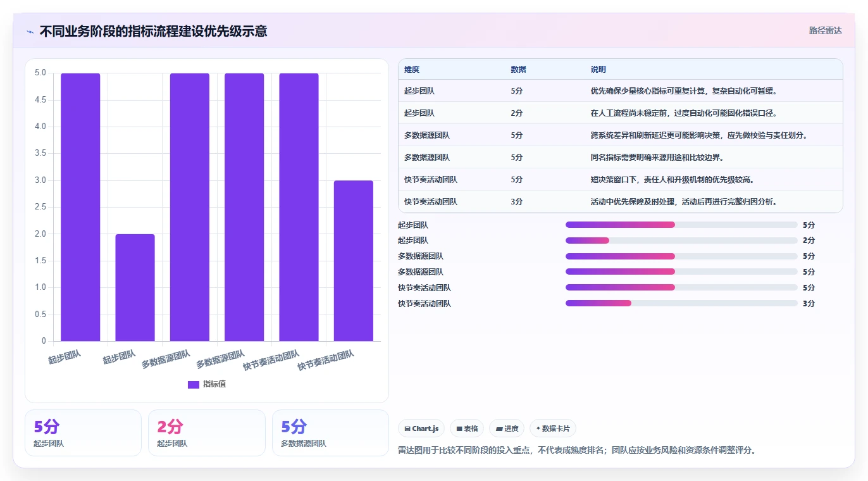Click the lightning icon beside the page title
This screenshot has height=481, width=868.
[x=30, y=31]
